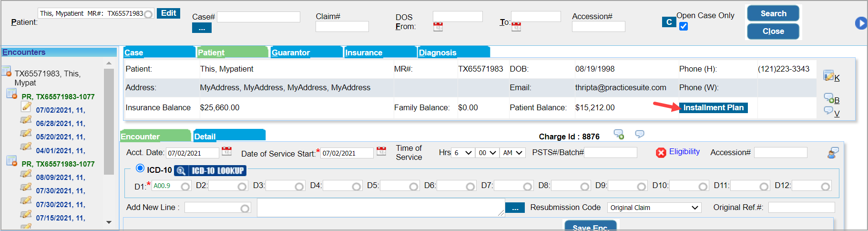Click the edit icon beside 07/02/2021 encounter
The width and height of the screenshot is (868, 231).
point(26,106)
